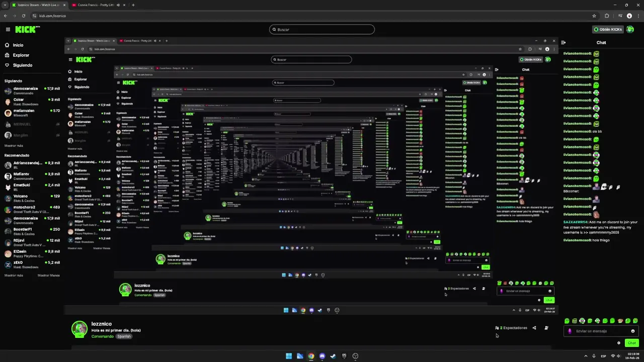644x362 pixels.
Task: View the 2 Espectadores viewer count
Action: tap(511, 328)
